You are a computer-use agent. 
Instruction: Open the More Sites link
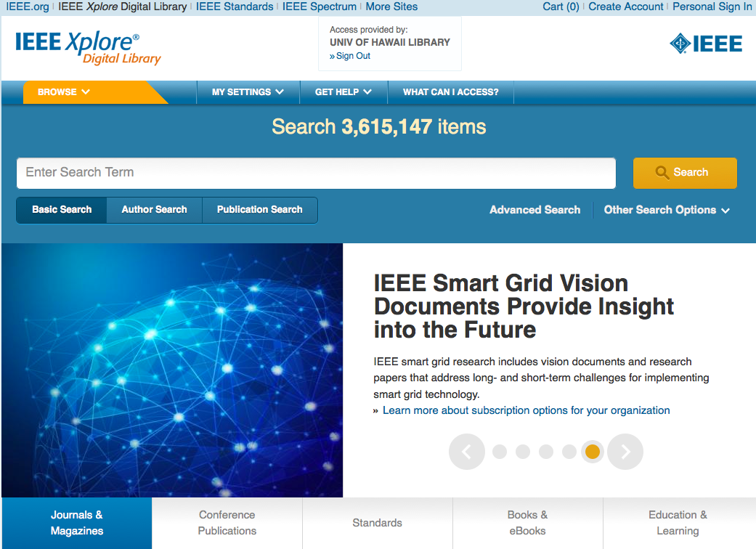coord(391,7)
